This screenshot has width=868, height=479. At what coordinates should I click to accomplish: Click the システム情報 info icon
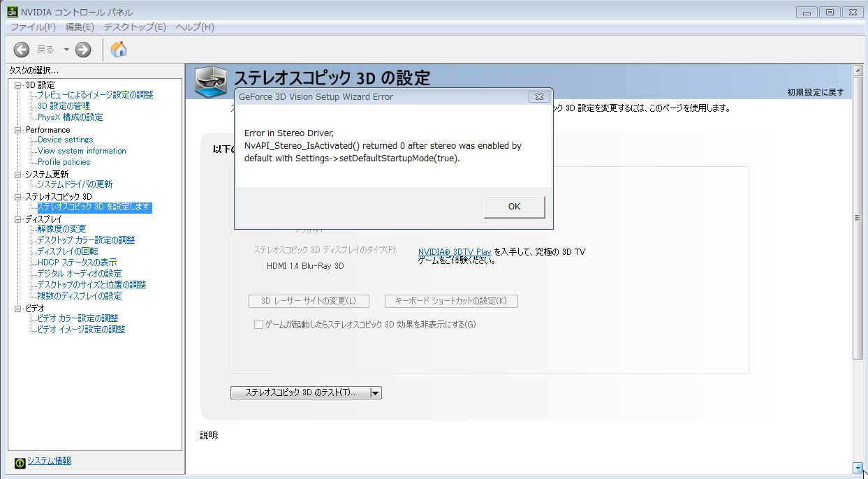20,462
